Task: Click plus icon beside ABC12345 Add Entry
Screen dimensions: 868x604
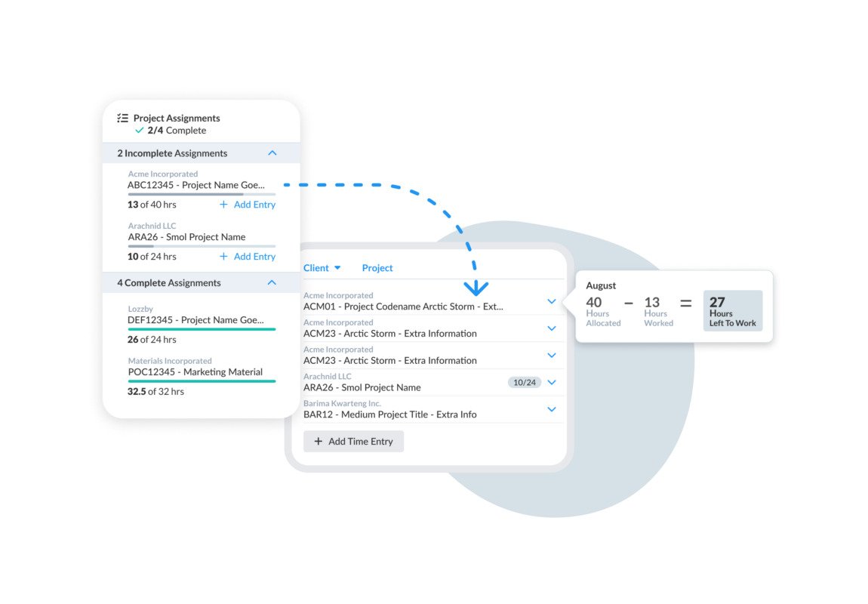Action: pyautogui.click(x=223, y=205)
